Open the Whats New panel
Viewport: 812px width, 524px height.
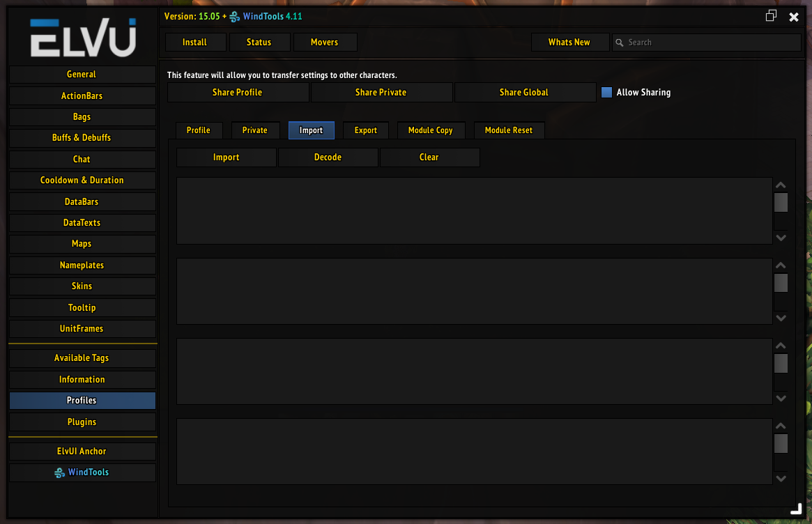570,42
